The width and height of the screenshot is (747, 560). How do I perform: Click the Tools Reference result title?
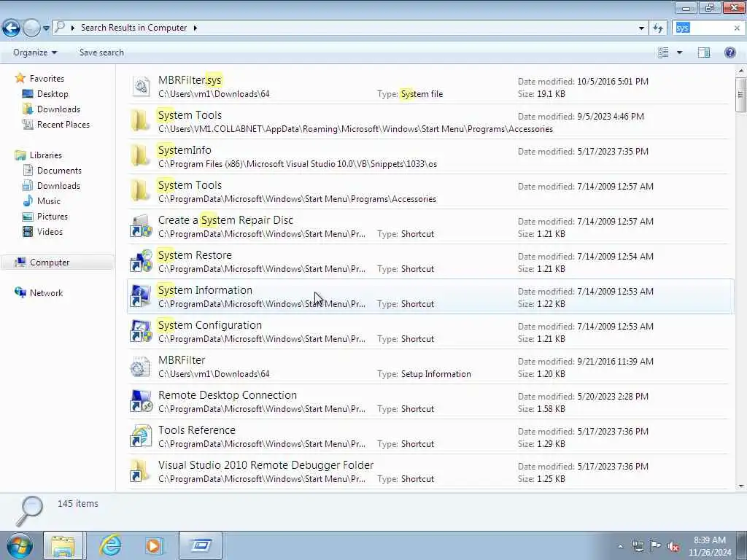[x=197, y=430]
